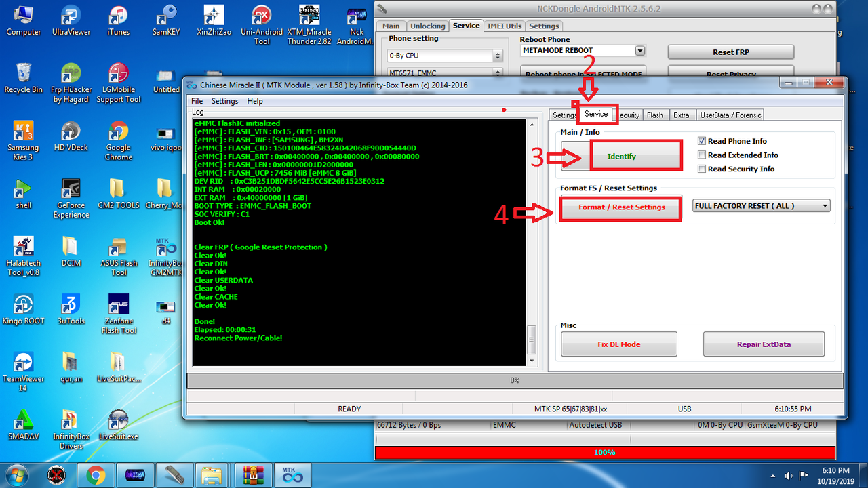Image resolution: width=868 pixels, height=488 pixels.
Task: Click the Repair ExtData button
Action: point(764,344)
